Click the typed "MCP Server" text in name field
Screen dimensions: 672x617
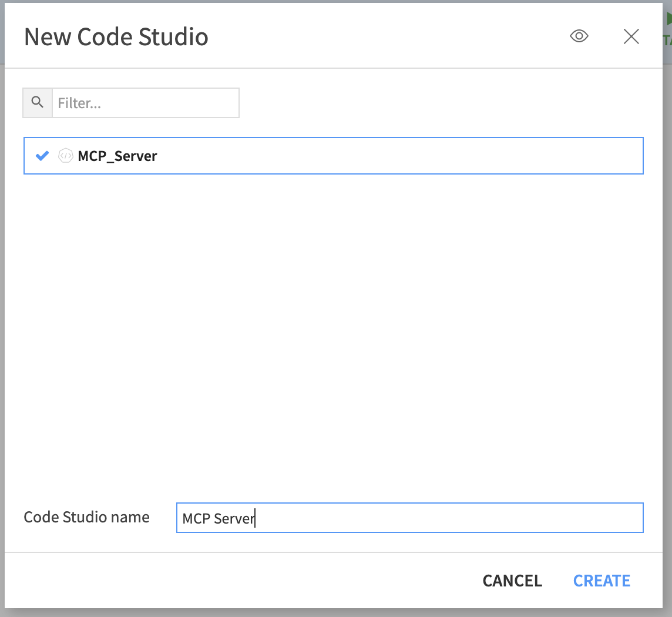pos(218,519)
